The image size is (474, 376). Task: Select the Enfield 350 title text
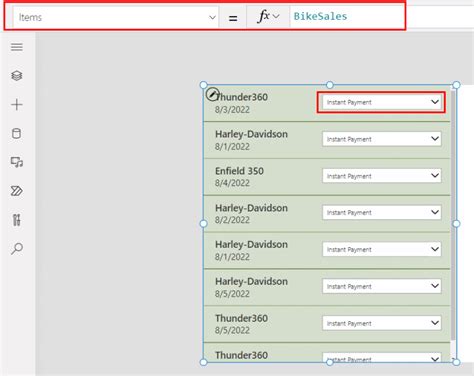click(239, 171)
